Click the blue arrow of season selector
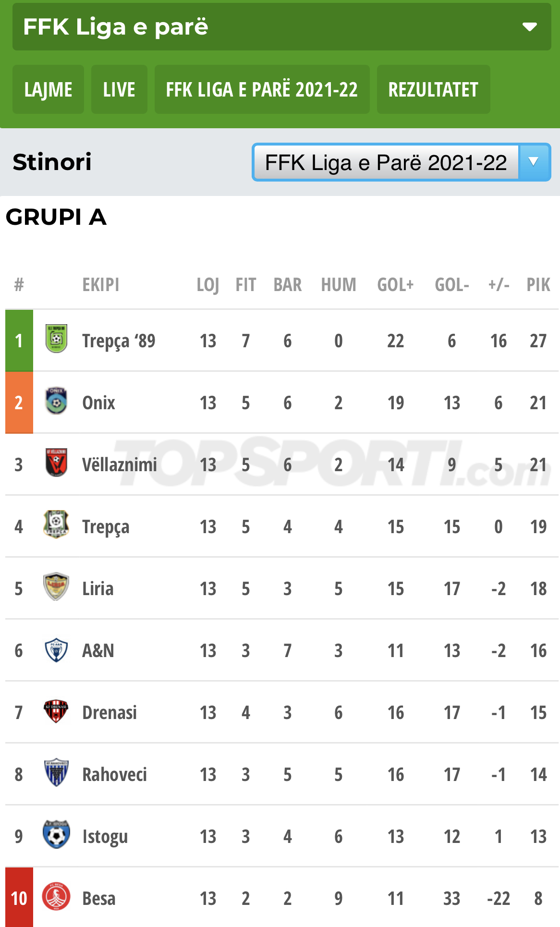The height and width of the screenshot is (927, 560). (534, 162)
